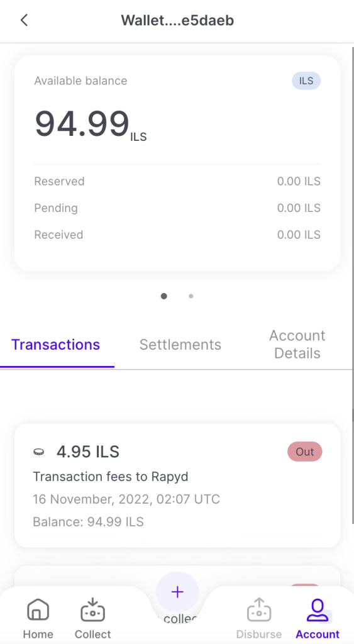Select the ILS currency badge
354x644 pixels.
coord(306,81)
